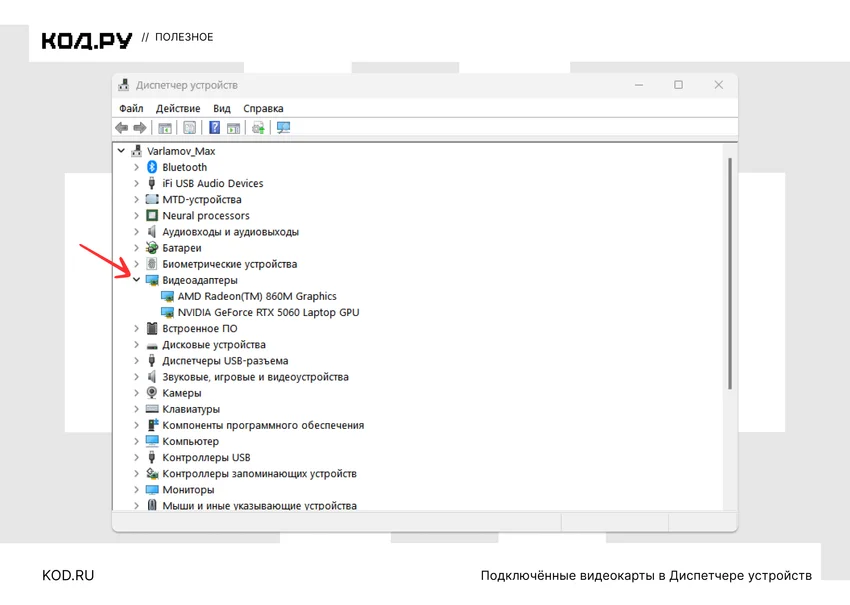The image size is (850, 605).
Task: Click the Bluetooth category icon
Action: tap(152, 167)
